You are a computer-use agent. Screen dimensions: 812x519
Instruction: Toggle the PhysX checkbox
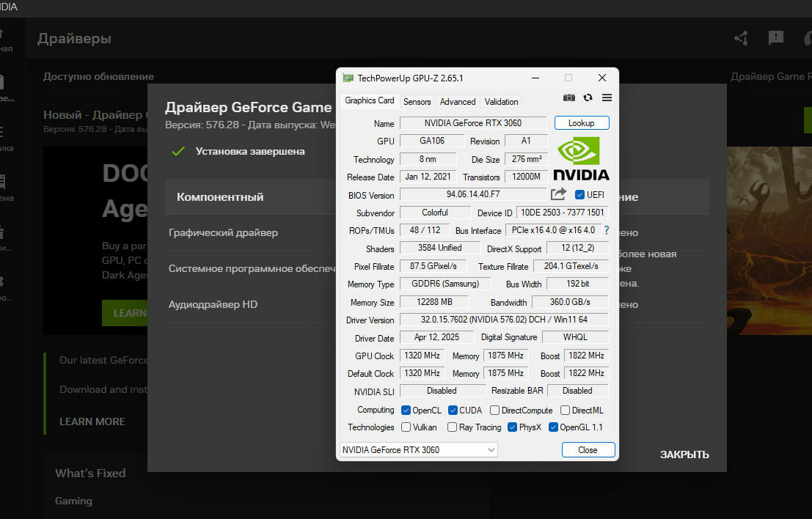click(512, 427)
